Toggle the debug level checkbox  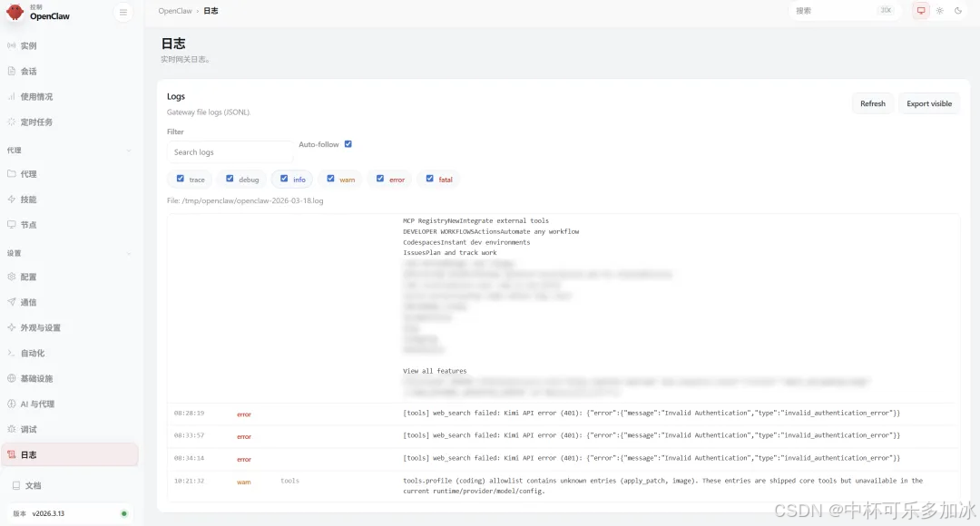coord(230,179)
